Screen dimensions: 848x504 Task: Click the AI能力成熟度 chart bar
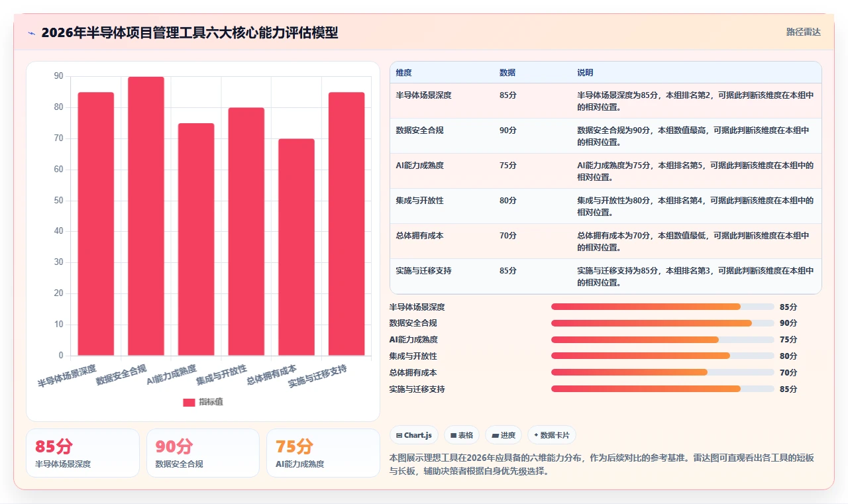pyautogui.click(x=196, y=239)
